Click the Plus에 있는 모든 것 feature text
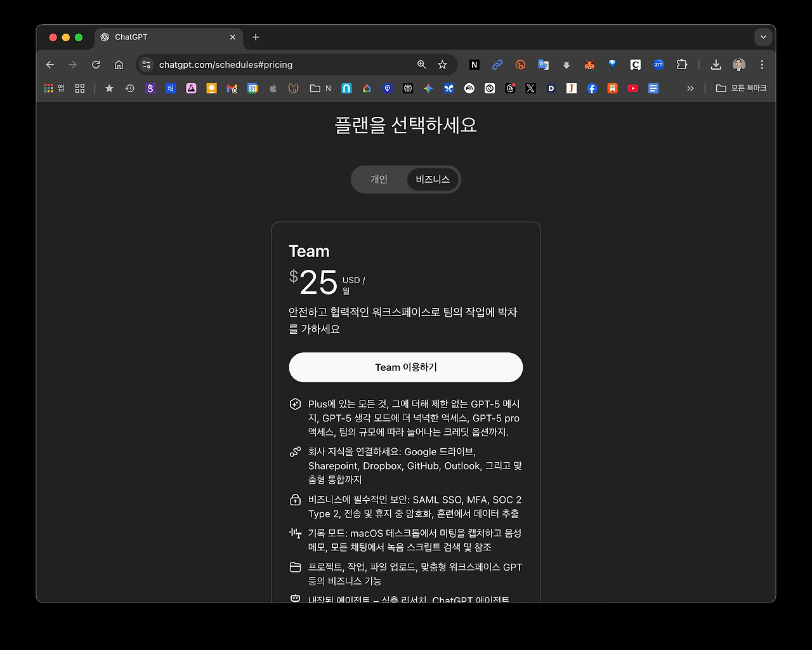 tap(415, 418)
